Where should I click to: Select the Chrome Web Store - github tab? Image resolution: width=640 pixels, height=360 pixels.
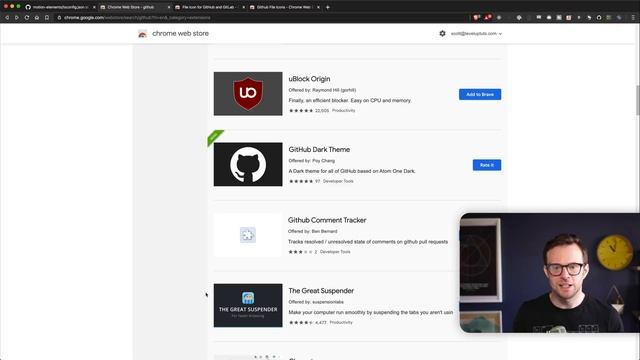tap(135, 7)
